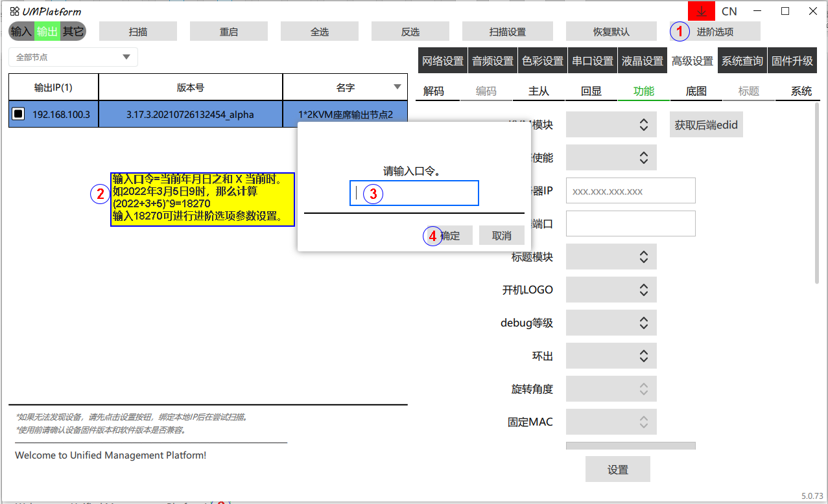Click the name column sort arrow
This screenshot has height=504, width=828.
[397, 87]
